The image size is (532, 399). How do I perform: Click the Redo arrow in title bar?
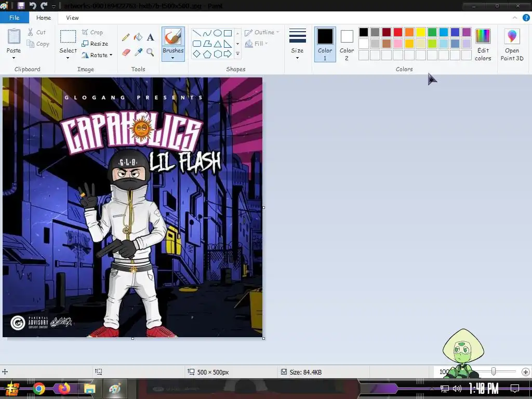44,5
